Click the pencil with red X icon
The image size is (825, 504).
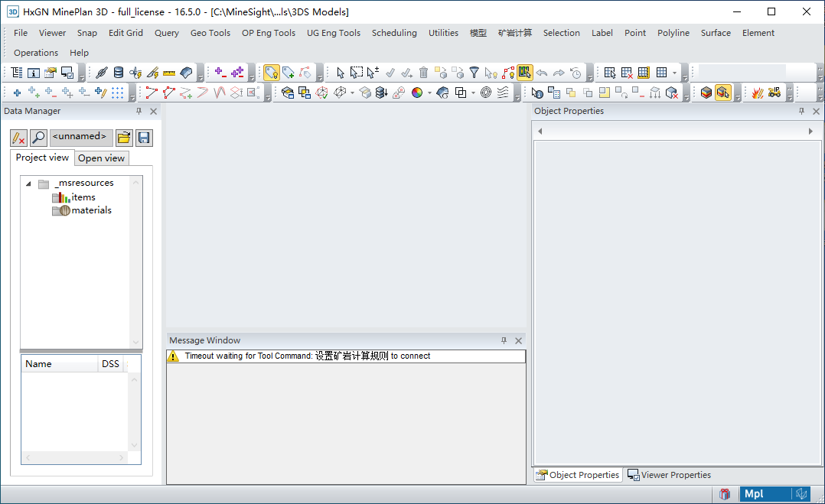click(18, 138)
